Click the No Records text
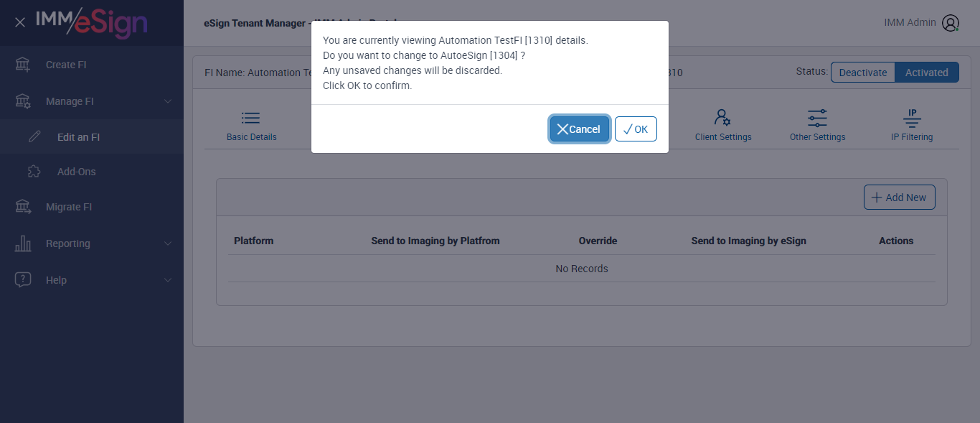This screenshot has width=980, height=423. (582, 269)
